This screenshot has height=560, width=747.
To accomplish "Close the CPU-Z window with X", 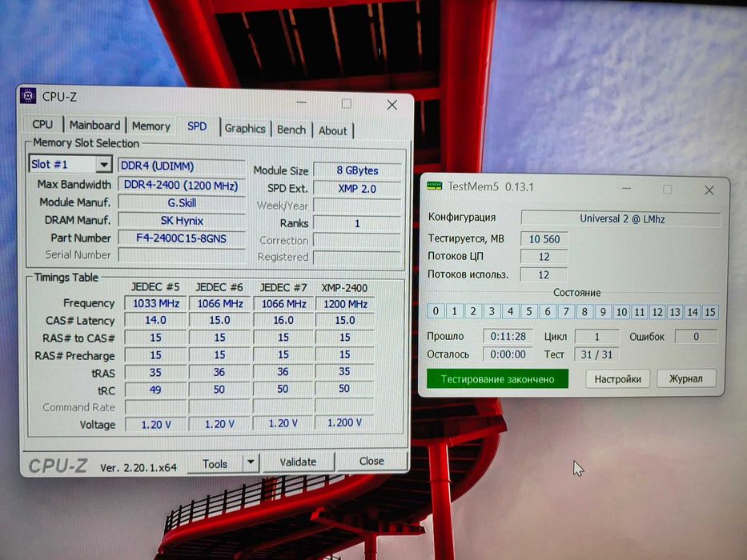I will coord(392,105).
